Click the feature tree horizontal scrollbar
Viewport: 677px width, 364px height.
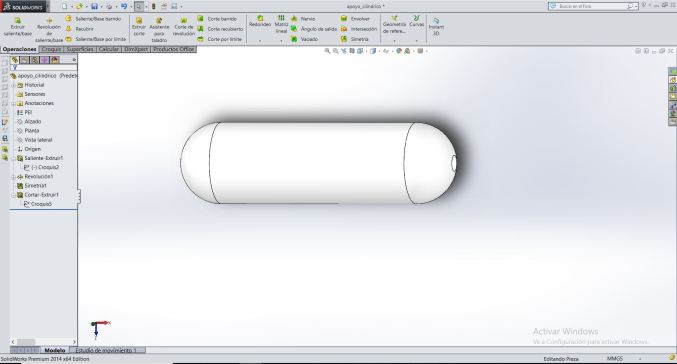pos(43,342)
